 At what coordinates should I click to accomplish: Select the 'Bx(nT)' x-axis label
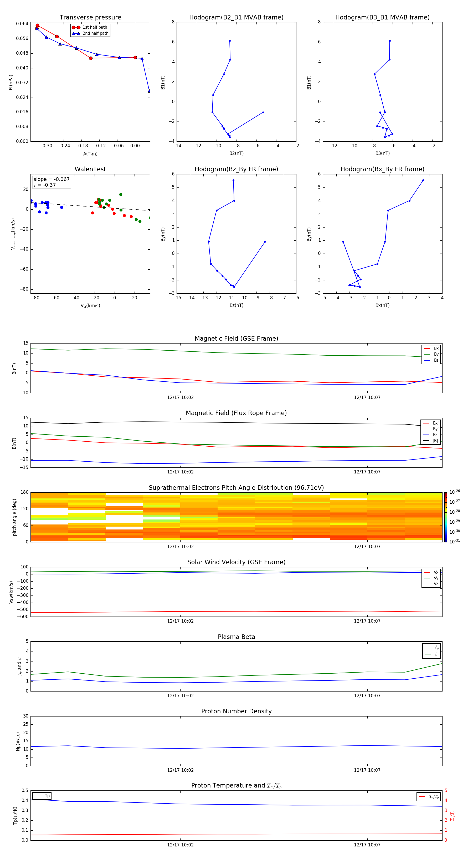[382, 305]
